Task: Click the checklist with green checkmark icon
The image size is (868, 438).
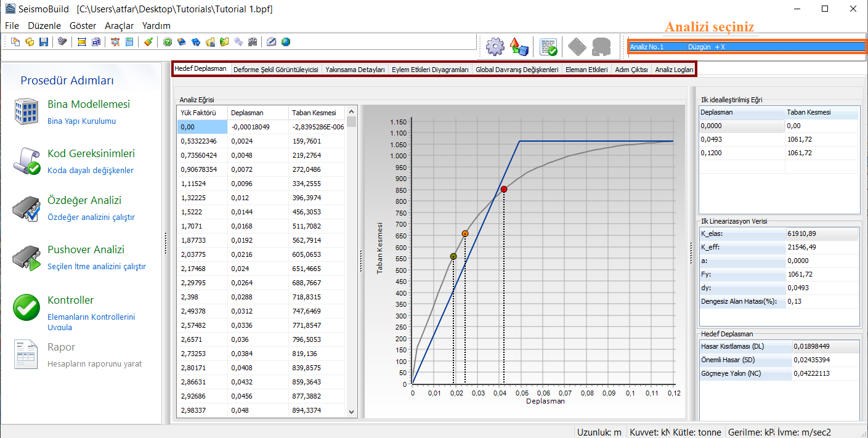Action: [548, 46]
